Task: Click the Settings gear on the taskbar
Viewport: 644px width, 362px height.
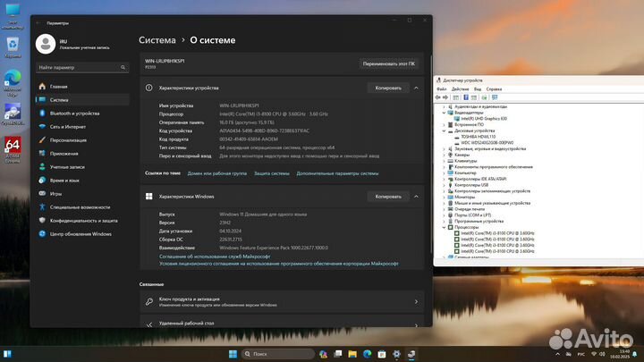Action: (396, 354)
